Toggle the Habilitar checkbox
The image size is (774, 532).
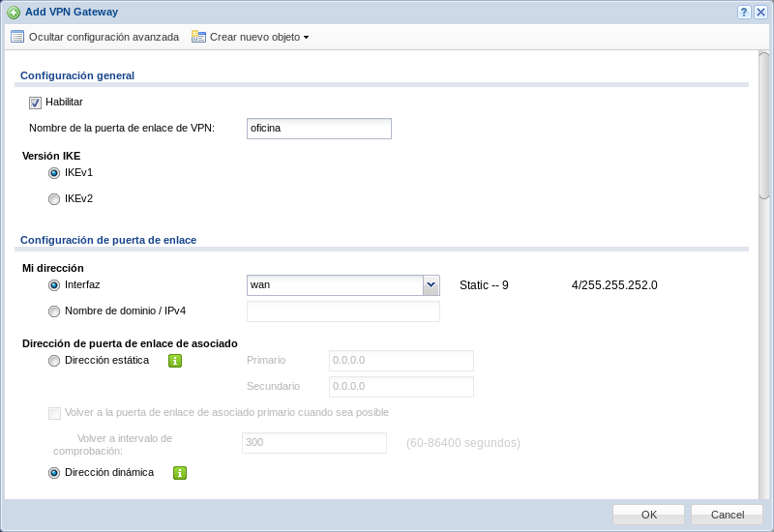[x=35, y=103]
